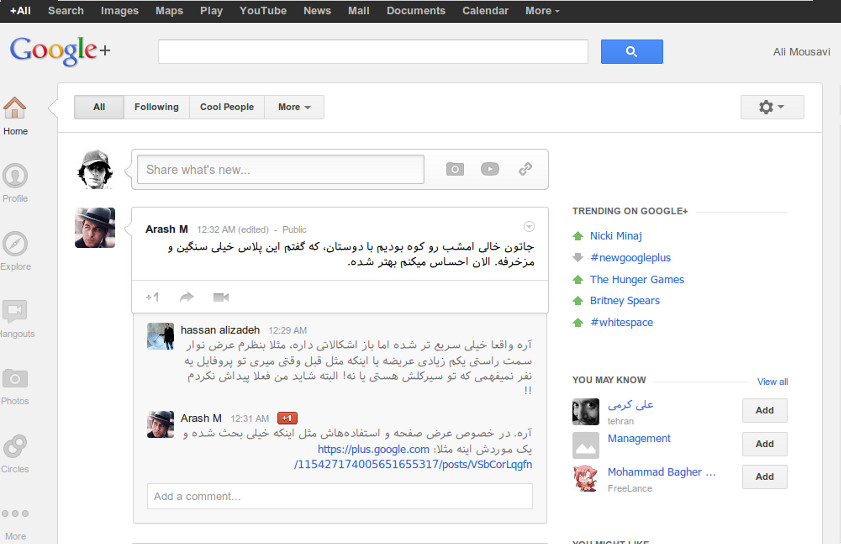Open Images in the top bar
Screen dimensions: 841x544
click(x=120, y=11)
